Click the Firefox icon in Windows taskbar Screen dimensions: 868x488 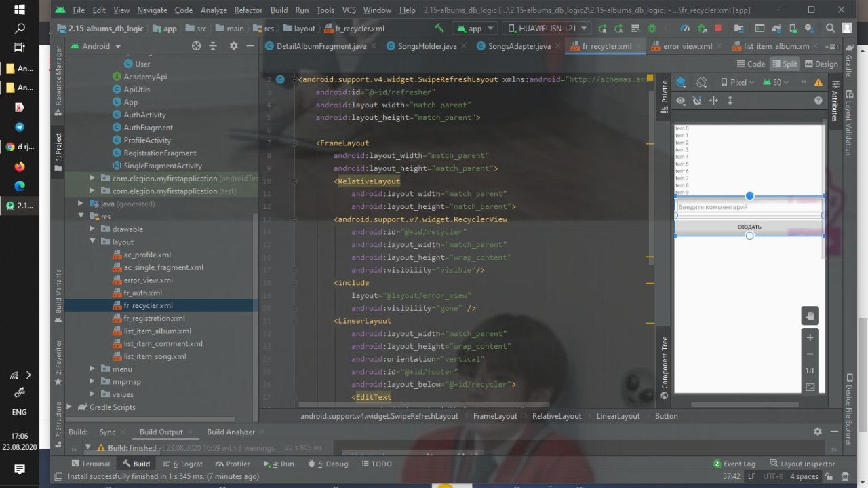tap(19, 166)
